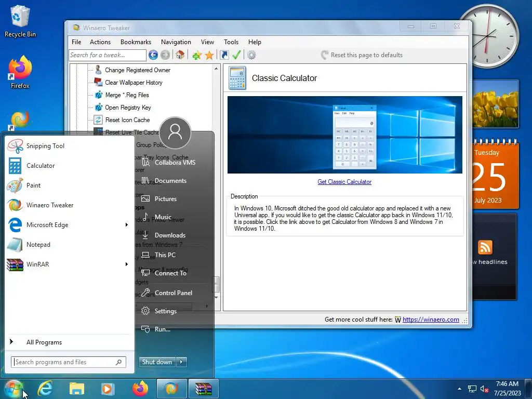The height and width of the screenshot is (399, 532).
Task: Open Control Panel from Start menu
Action: coord(173,293)
